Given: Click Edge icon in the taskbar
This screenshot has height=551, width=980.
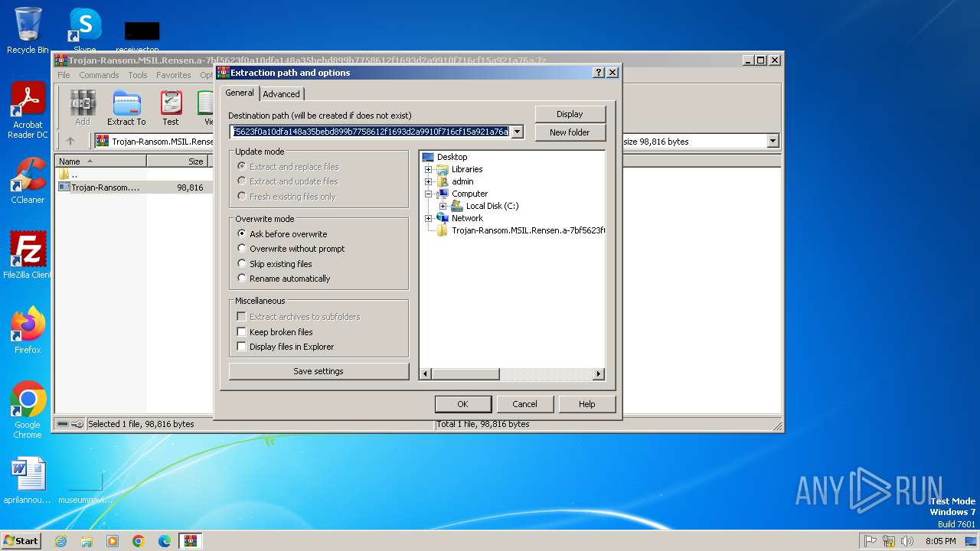Looking at the screenshot, I should pos(165,541).
